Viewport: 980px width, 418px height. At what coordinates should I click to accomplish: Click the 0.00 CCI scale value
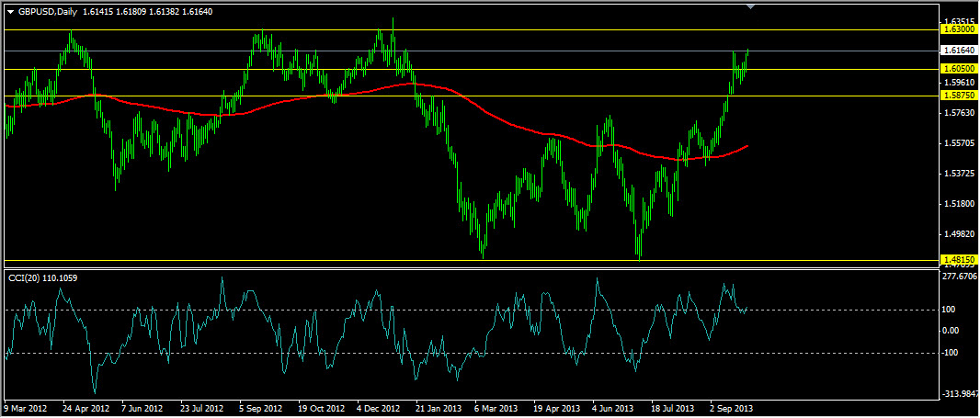pyautogui.click(x=951, y=331)
